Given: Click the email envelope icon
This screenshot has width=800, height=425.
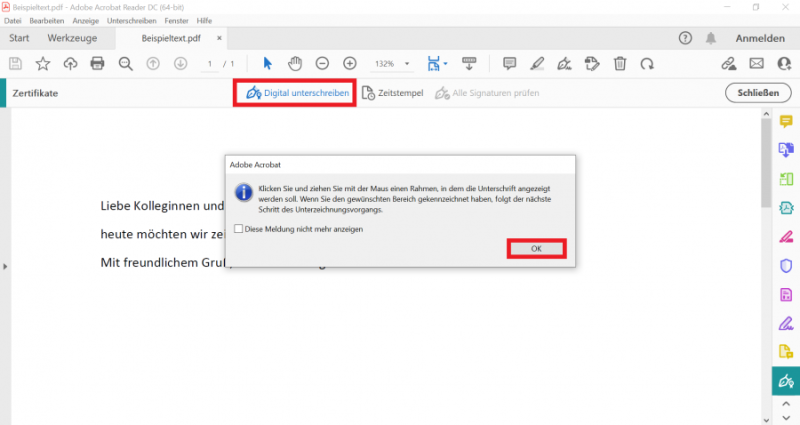Looking at the screenshot, I should (756, 64).
